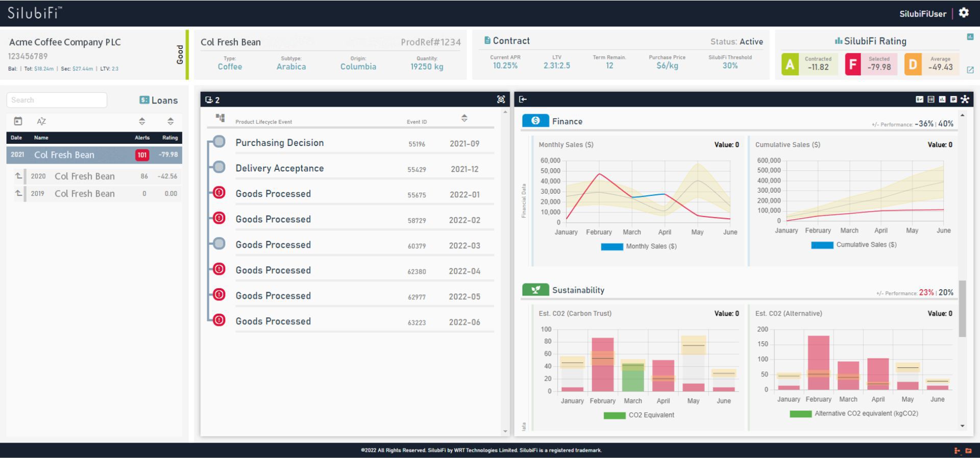The width and height of the screenshot is (980, 458).
Task: Select the 2021 Col Fresh Bean loan row
Action: 94,155
